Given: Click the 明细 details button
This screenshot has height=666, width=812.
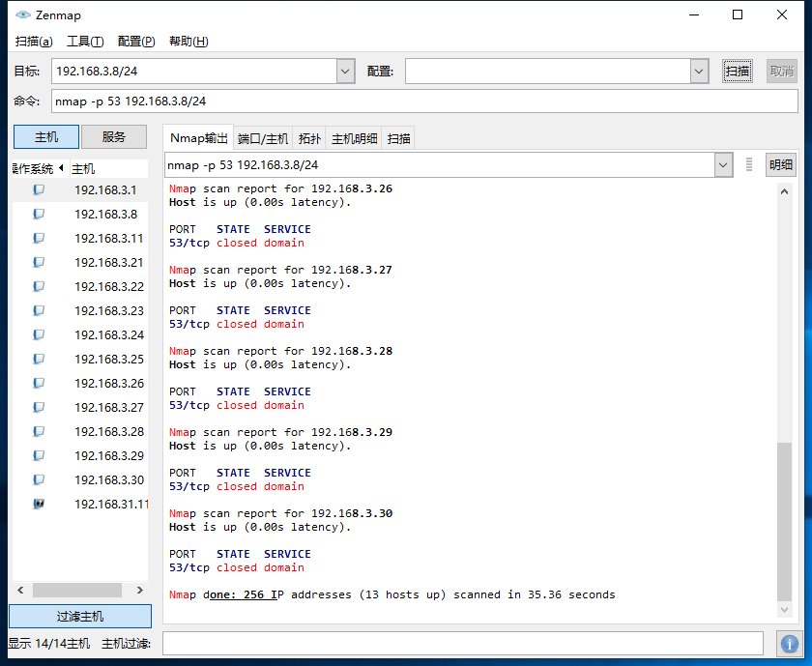Looking at the screenshot, I should tap(781, 165).
